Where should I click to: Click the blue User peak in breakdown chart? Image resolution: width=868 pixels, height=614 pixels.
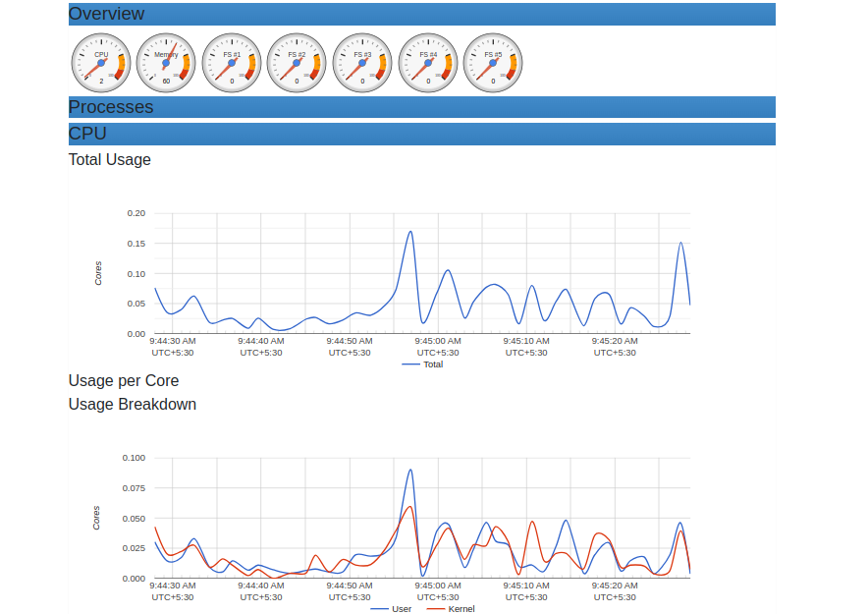tap(409, 470)
